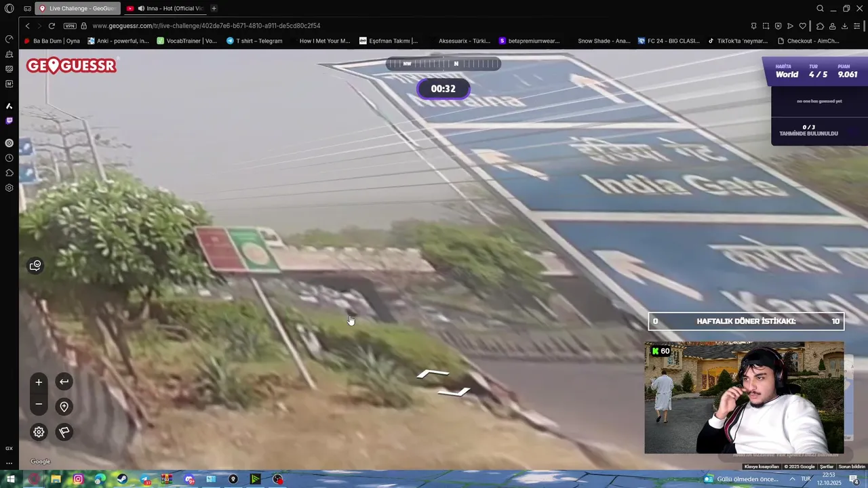The width and height of the screenshot is (868, 488).
Task: Open the history clock sidebar icon
Action: tap(9, 158)
